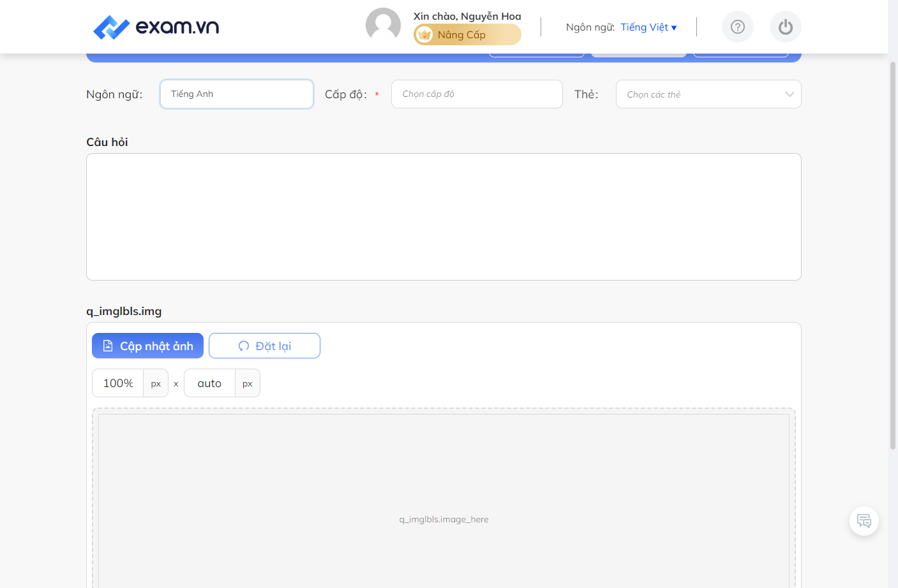Open the Ngôn ngữ Tiếng Anh selector
The height and width of the screenshot is (588, 898).
coord(237,94)
